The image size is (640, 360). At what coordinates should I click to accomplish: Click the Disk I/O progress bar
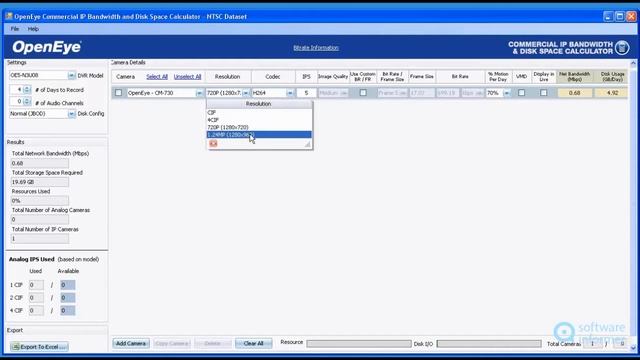tap(489, 344)
